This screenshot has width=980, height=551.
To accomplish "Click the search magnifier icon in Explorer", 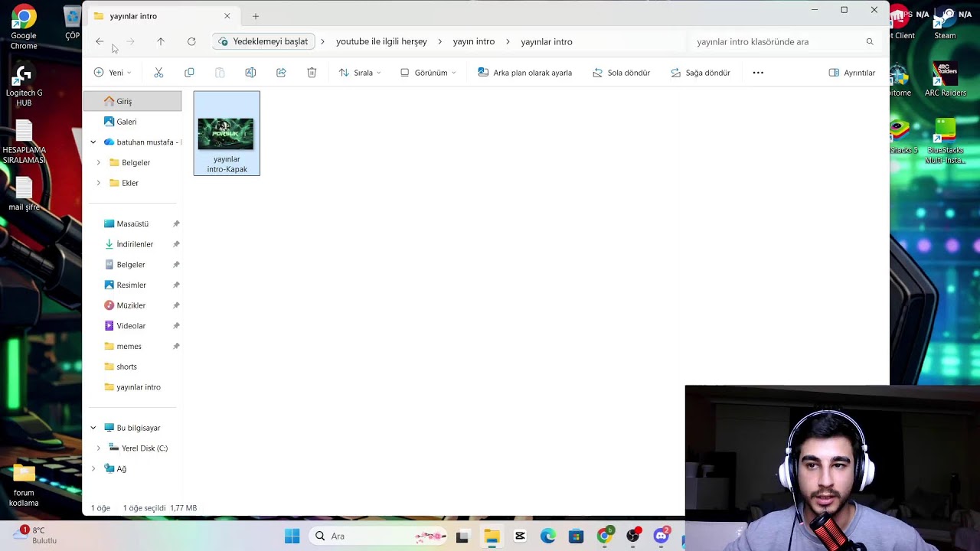I will [x=870, y=41].
